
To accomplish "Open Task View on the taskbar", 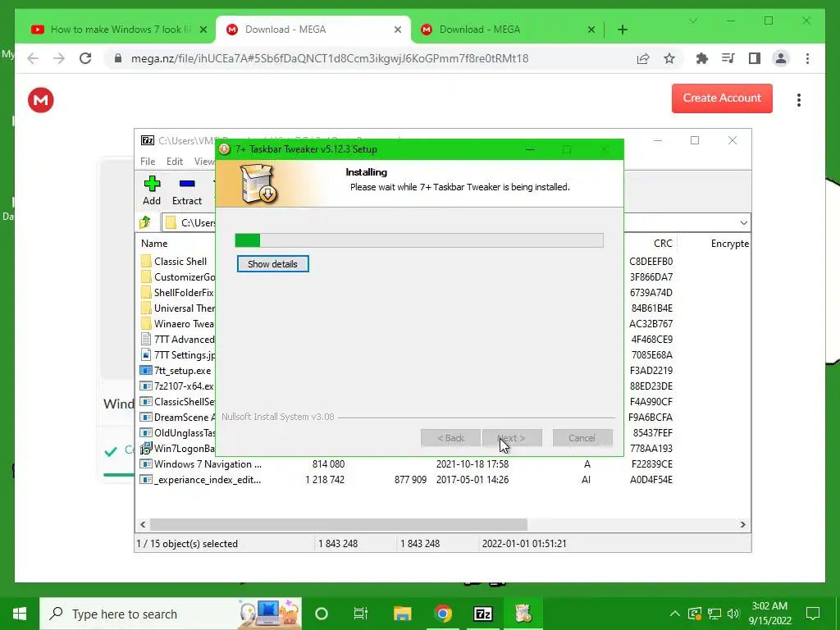I will coord(361,614).
